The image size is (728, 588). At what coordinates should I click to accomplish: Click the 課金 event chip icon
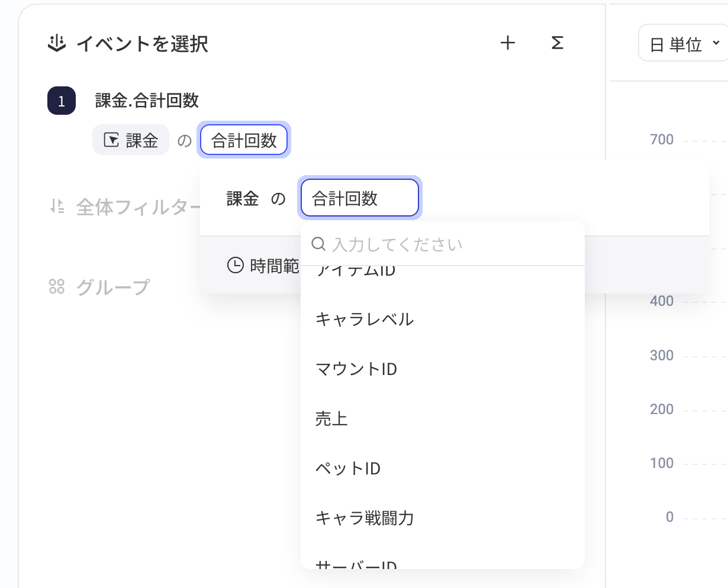(111, 140)
